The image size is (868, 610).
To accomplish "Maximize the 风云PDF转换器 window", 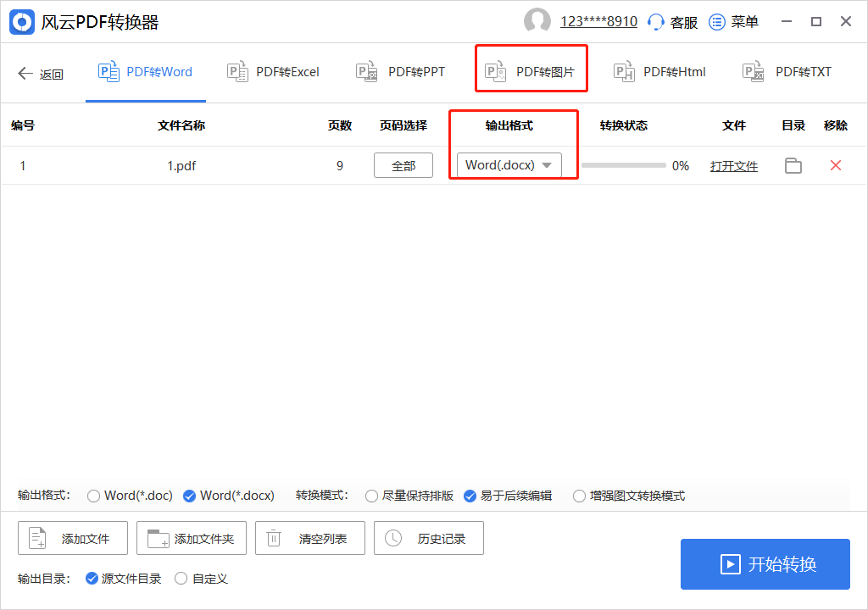I will (816, 21).
